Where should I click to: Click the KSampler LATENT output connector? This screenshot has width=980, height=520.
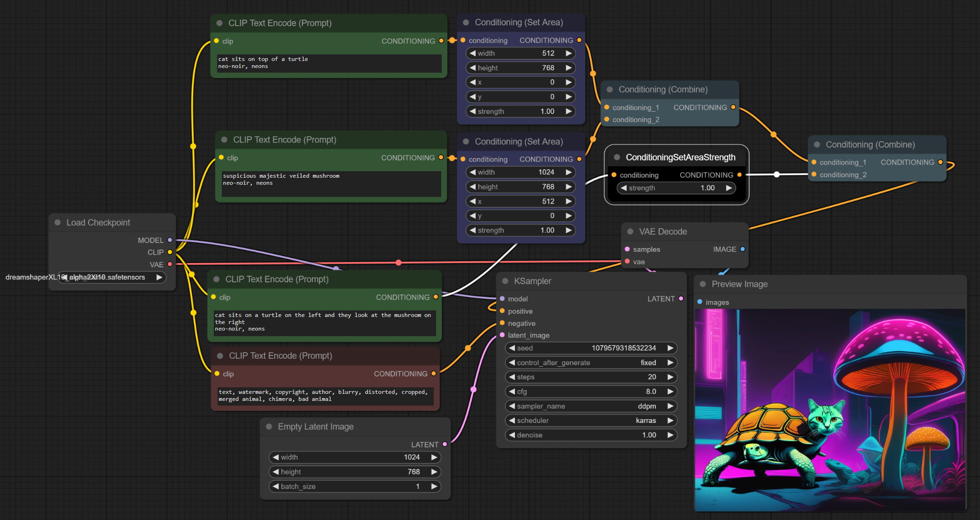click(x=681, y=299)
